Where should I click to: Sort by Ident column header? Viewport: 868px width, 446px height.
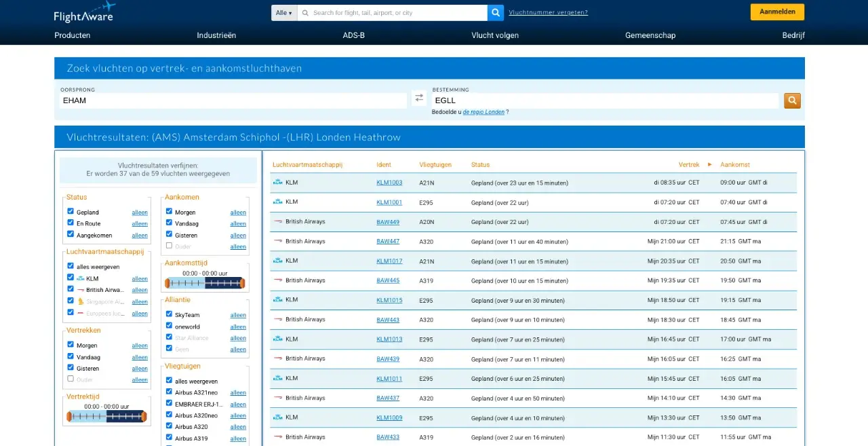click(x=384, y=164)
